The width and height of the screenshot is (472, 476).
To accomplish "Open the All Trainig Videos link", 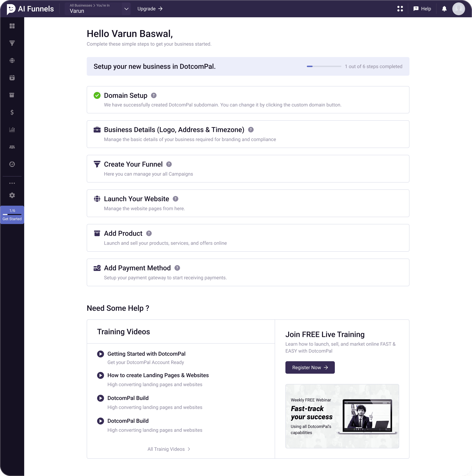I will tap(169, 449).
